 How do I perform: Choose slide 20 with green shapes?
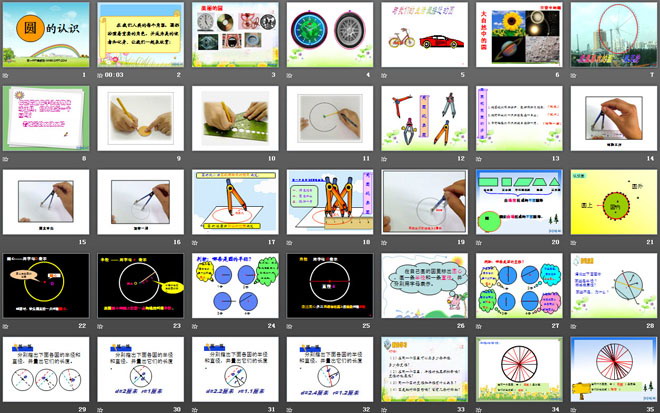click(518, 202)
